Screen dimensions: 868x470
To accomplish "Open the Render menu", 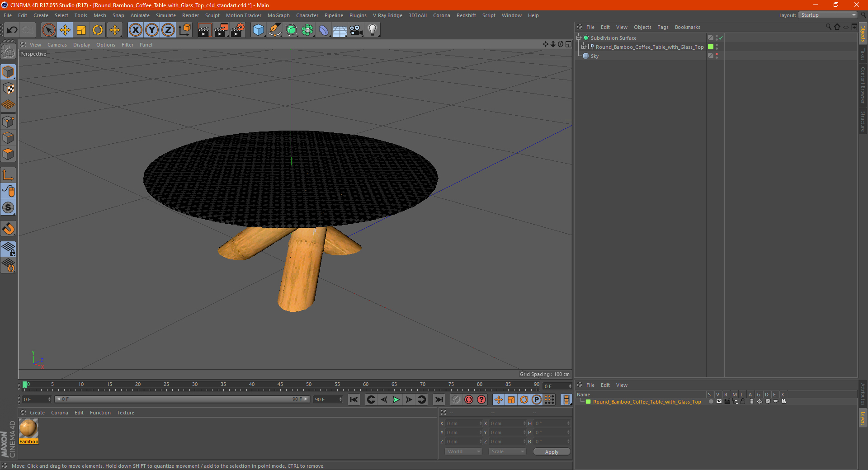I will coord(190,15).
